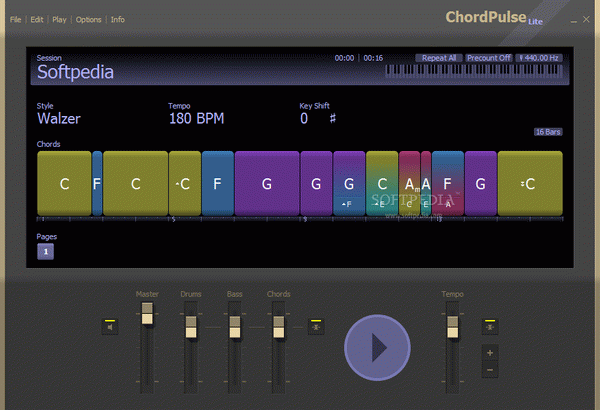Select the blue F chord block before wide G
600x410 pixels.
[218, 183]
